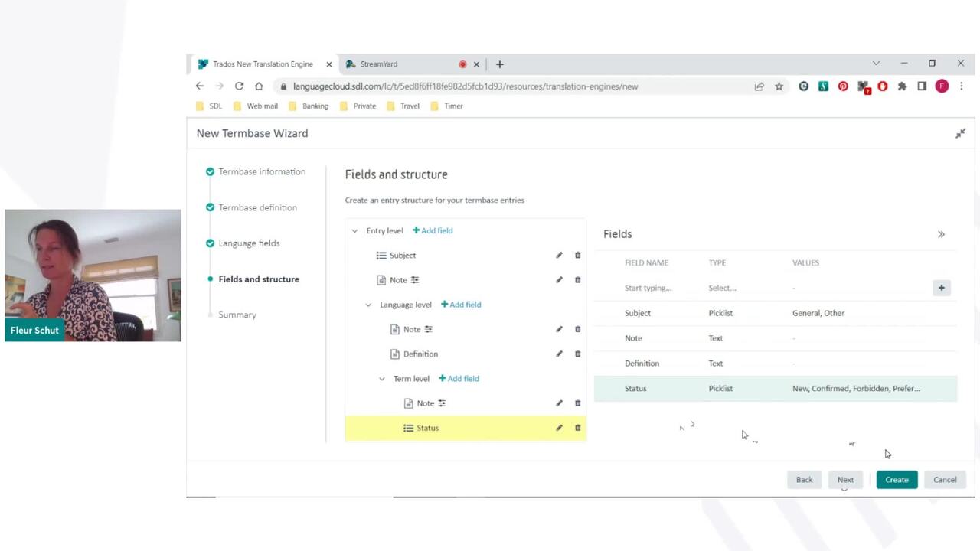Edit the Subject field with pencil icon
This screenshot has width=980, height=551.
point(559,255)
